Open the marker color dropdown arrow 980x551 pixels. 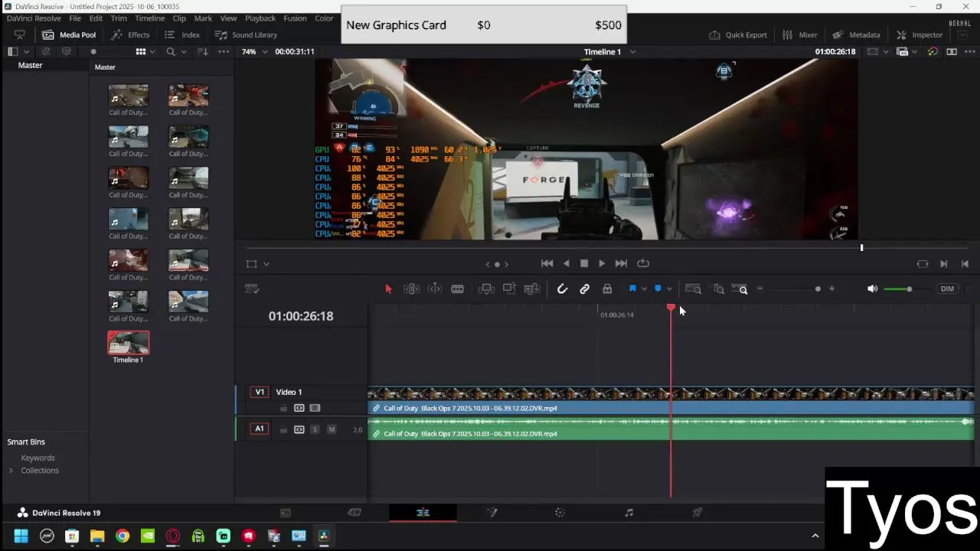(x=669, y=289)
